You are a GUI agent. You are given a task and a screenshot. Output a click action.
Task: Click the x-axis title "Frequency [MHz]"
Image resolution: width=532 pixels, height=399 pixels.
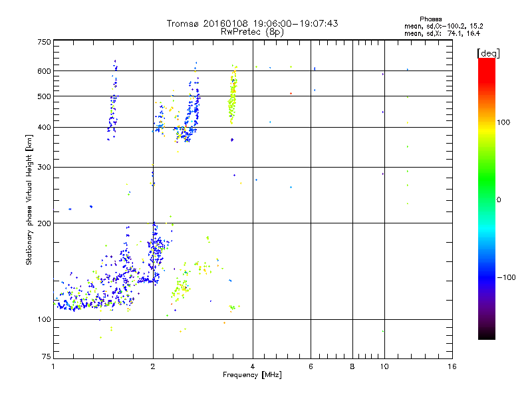(x=252, y=375)
